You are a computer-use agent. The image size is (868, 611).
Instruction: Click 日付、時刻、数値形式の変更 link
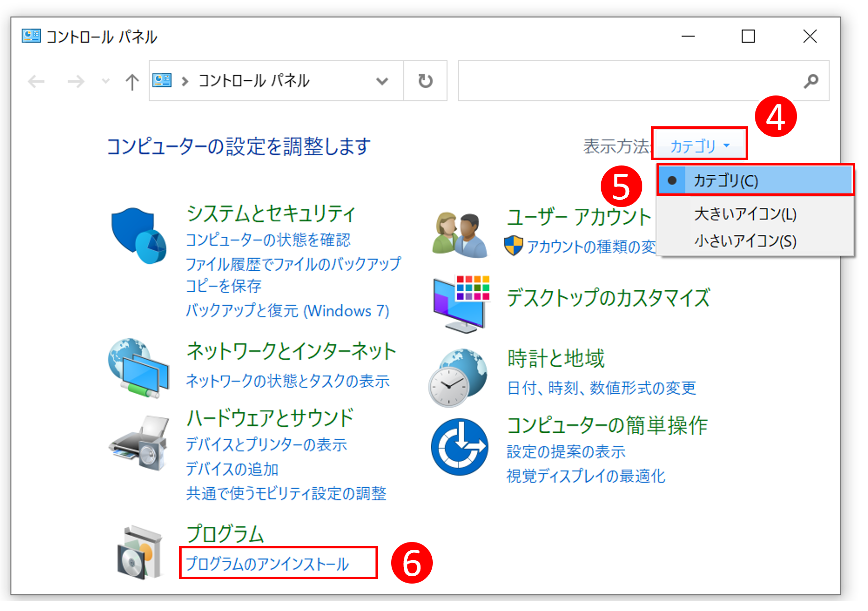tap(601, 388)
